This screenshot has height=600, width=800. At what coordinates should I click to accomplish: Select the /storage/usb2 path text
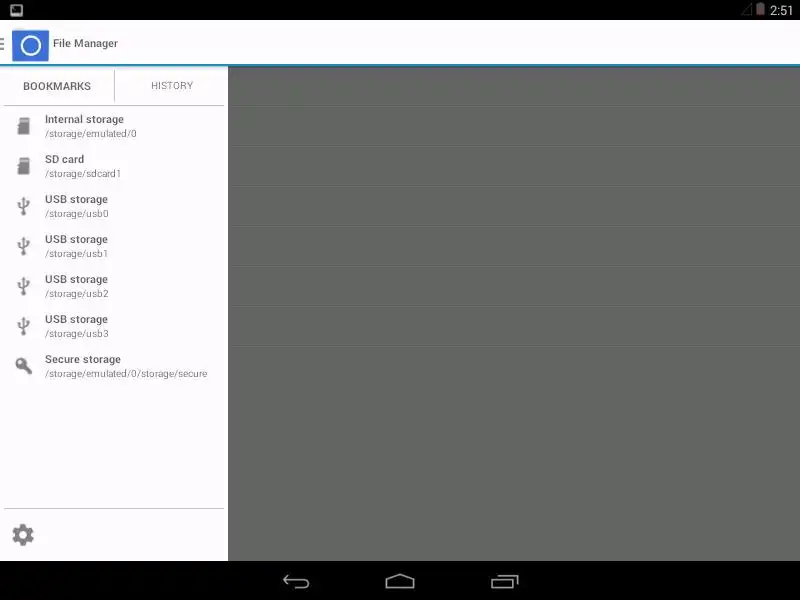77,294
